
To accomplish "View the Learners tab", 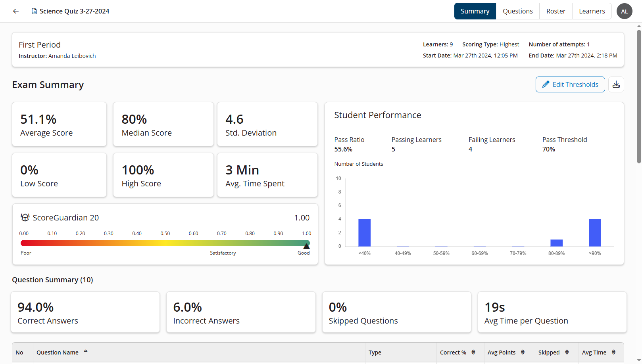I will (592, 11).
